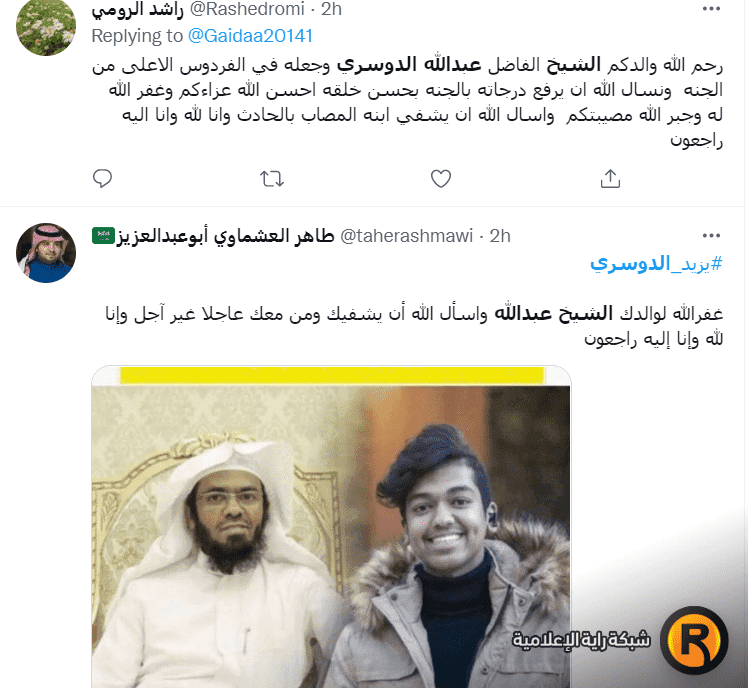The image size is (748, 688).
Task: Share Rashedromi's tweet
Action: click(610, 179)
